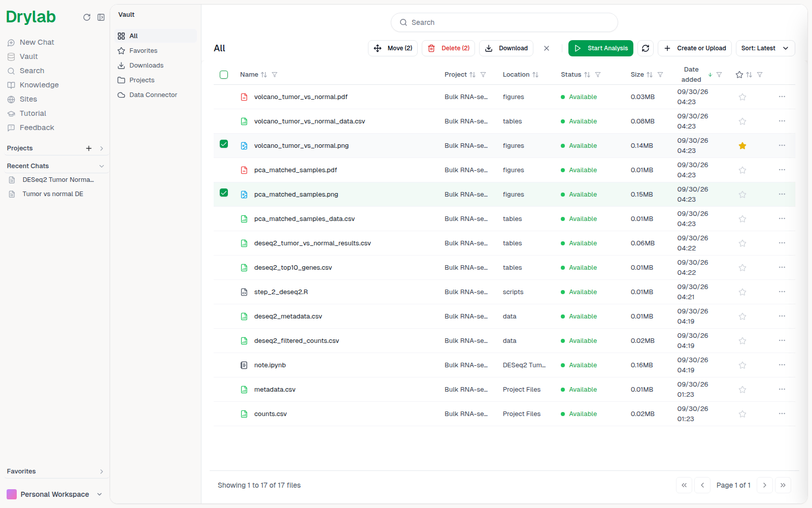
Task: Expand the Favorites section at bottom
Action: [101, 471]
